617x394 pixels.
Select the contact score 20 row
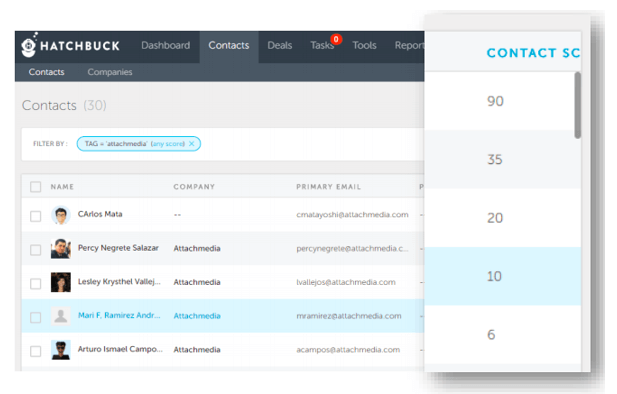pos(503,218)
